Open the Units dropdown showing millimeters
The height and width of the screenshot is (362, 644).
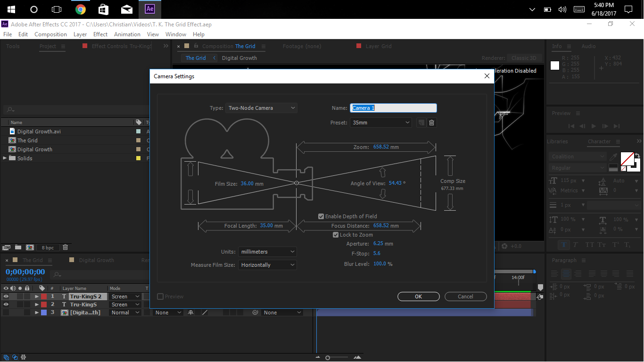pyautogui.click(x=267, y=252)
